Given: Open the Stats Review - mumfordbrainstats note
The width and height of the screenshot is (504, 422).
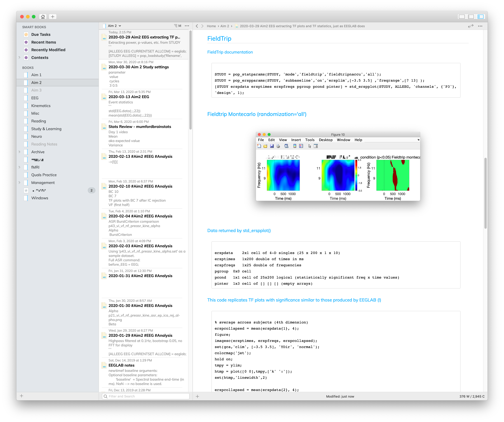Looking at the screenshot, I should click(144, 134).
